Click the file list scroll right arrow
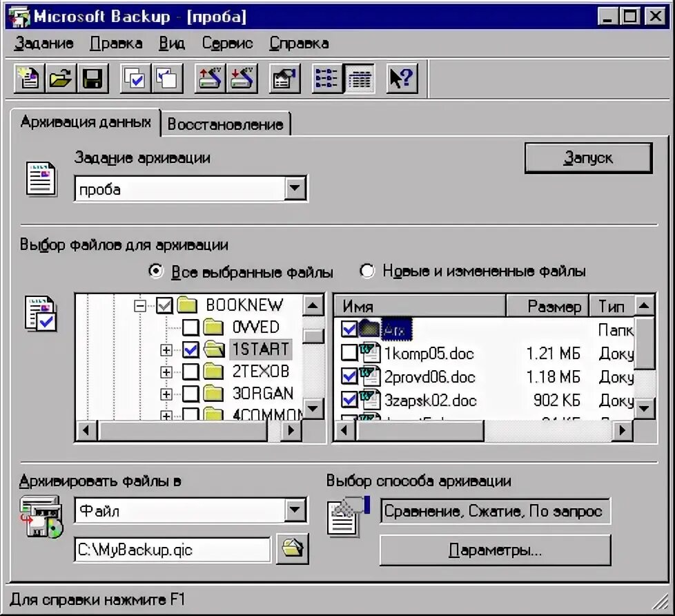 622,430
